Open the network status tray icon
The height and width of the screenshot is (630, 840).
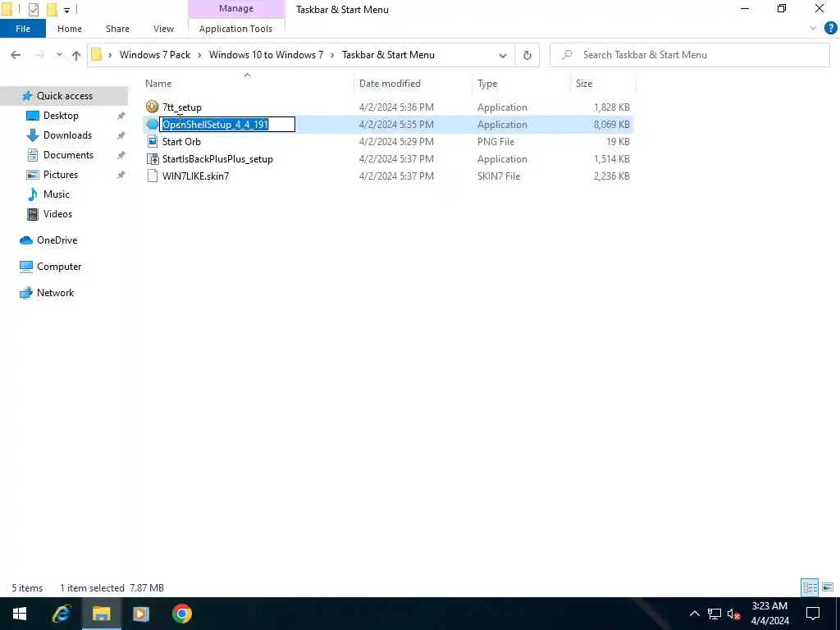tap(714, 614)
